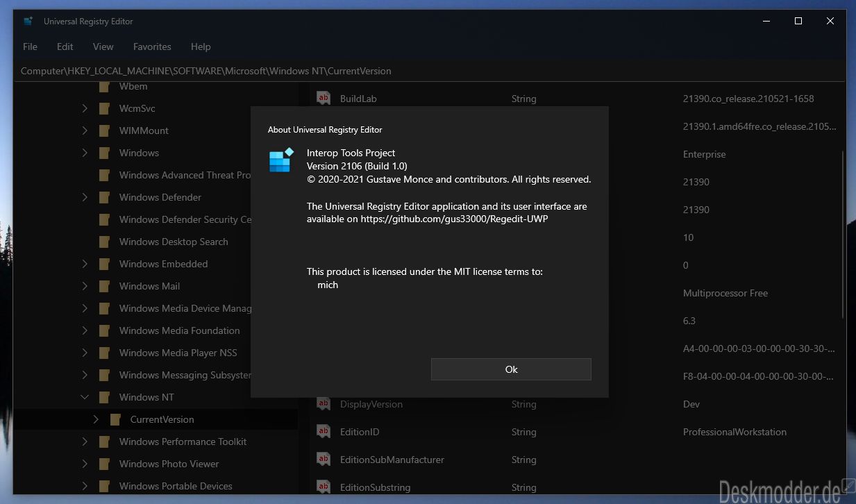The height and width of the screenshot is (504, 856).
Task: Click the WIMMount folder icon
Action: (104, 131)
